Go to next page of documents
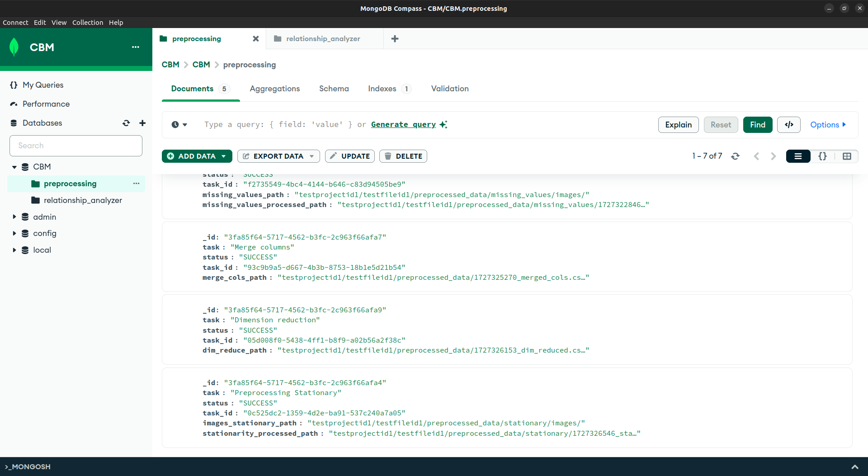The width and height of the screenshot is (868, 476). click(774, 156)
